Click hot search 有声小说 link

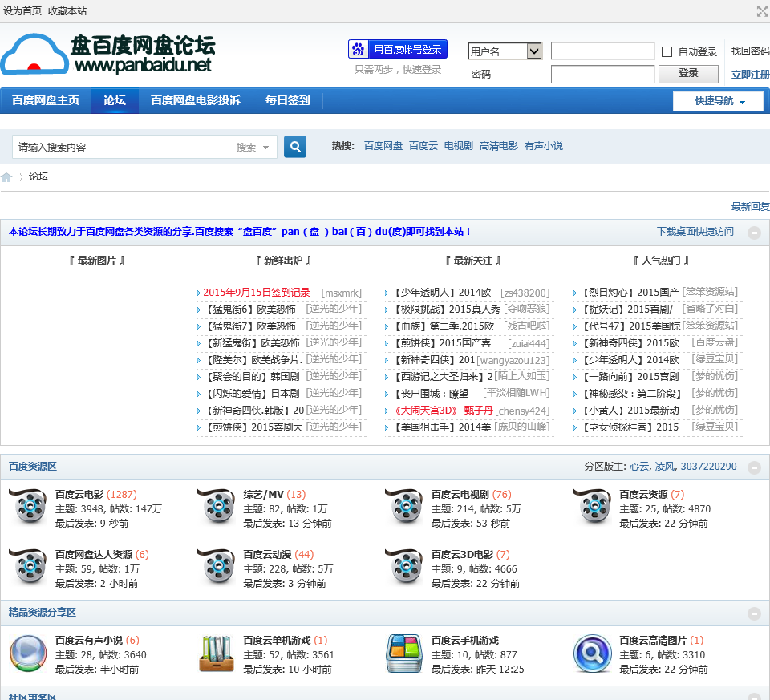pos(544,146)
